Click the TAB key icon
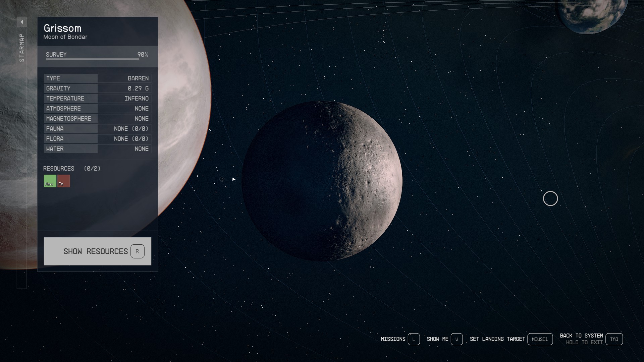Viewport: 644px width, 362px height. coord(614,339)
